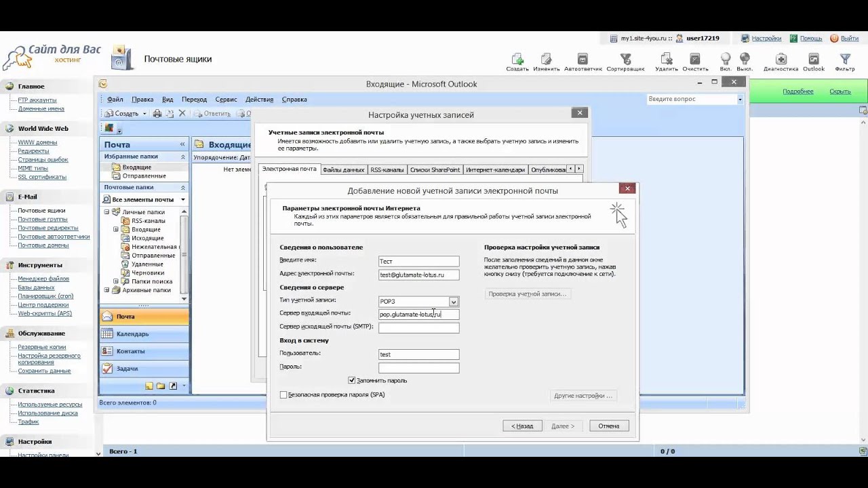Select the Удаленные folder
This screenshot has width=868, height=488.
coord(147,264)
